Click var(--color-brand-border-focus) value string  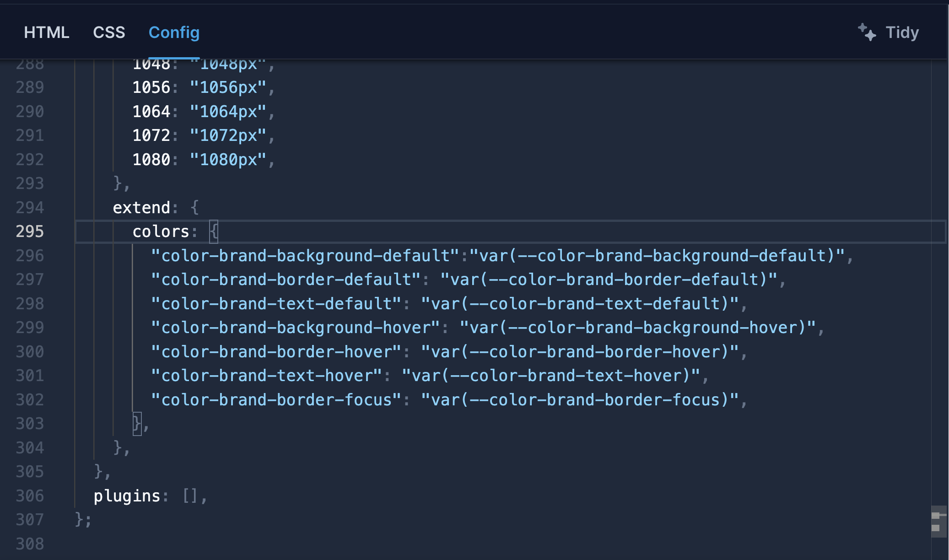[x=579, y=400]
